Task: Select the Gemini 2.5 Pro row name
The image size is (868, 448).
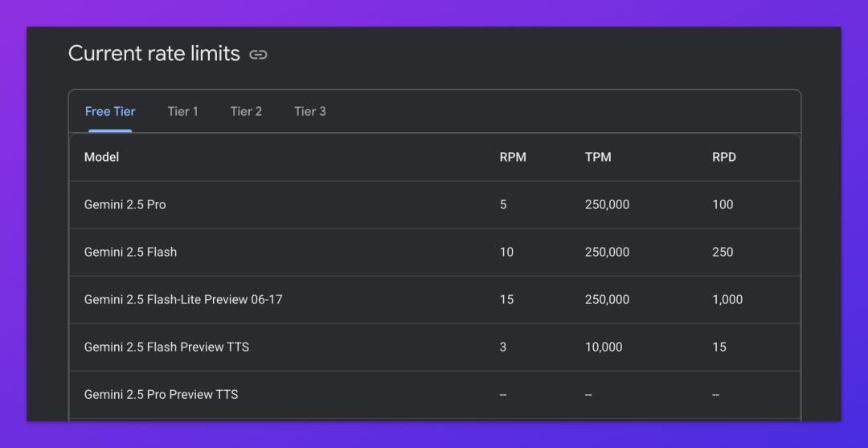Action: [x=125, y=205]
